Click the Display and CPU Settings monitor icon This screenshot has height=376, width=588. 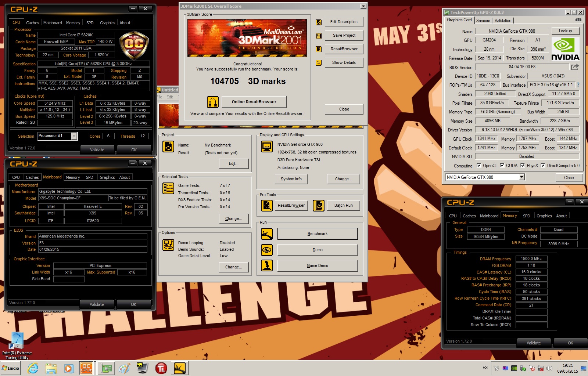coord(267,147)
